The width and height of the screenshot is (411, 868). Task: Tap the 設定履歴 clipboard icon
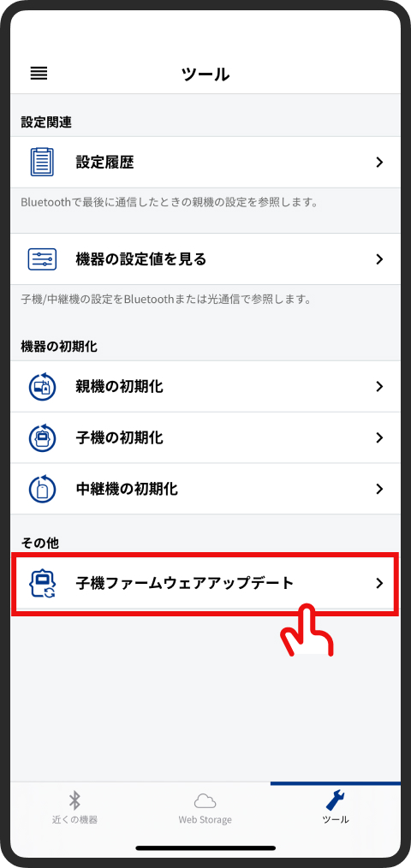(42, 162)
